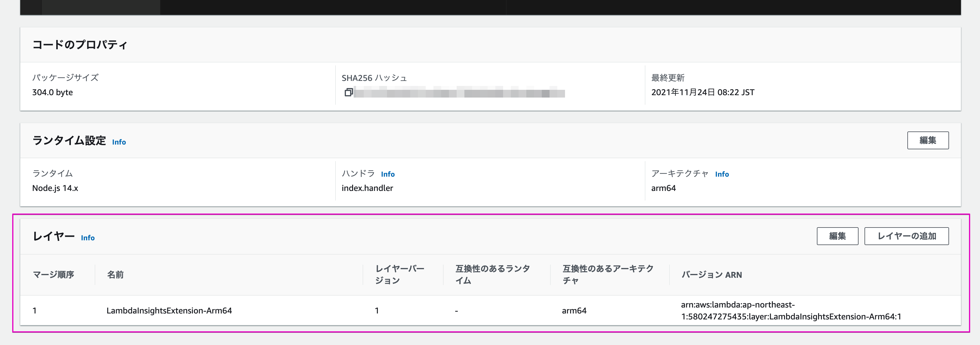Click the マージ順序 column header
The image size is (980, 345).
coord(54,274)
